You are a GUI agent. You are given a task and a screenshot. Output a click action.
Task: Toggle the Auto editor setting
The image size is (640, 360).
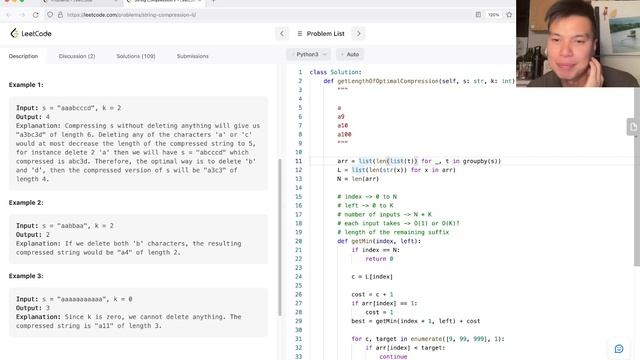(x=350, y=54)
